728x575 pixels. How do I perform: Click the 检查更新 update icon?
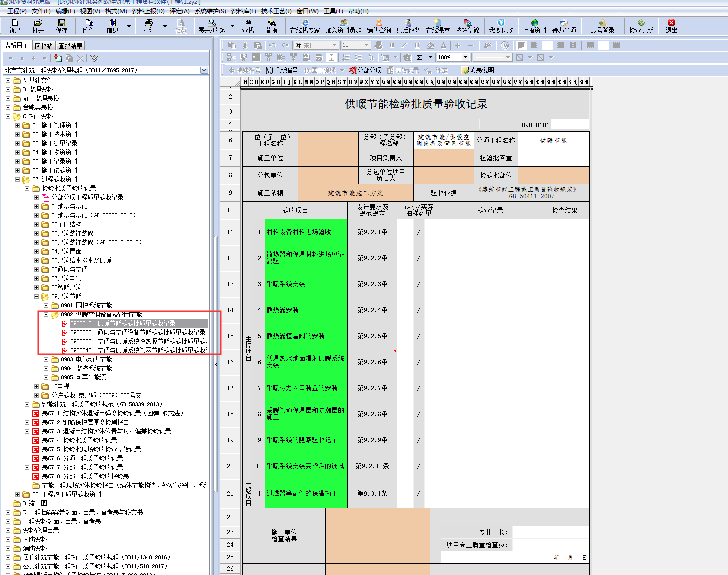pyautogui.click(x=641, y=26)
